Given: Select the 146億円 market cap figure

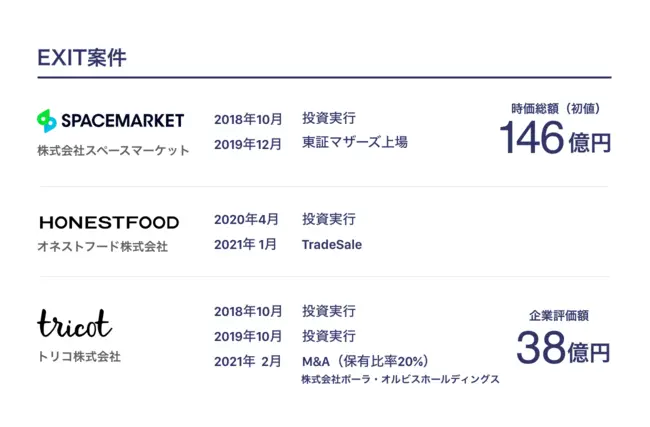Looking at the screenshot, I should 555,138.
